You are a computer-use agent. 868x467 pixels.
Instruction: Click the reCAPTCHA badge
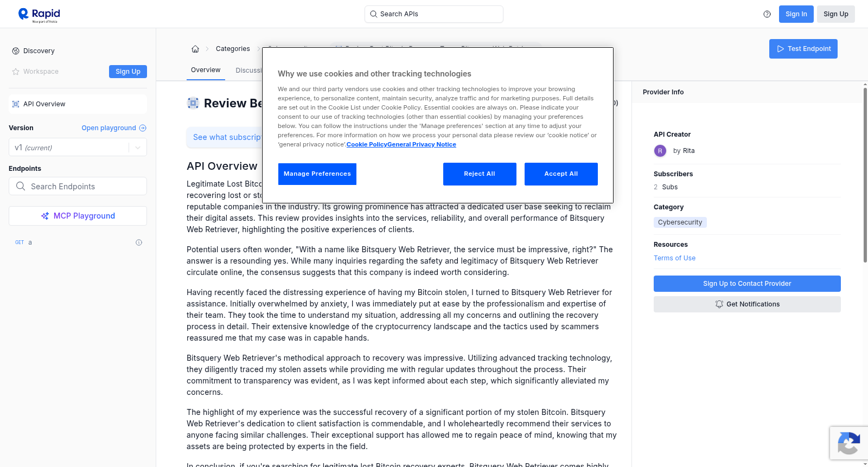point(848,443)
